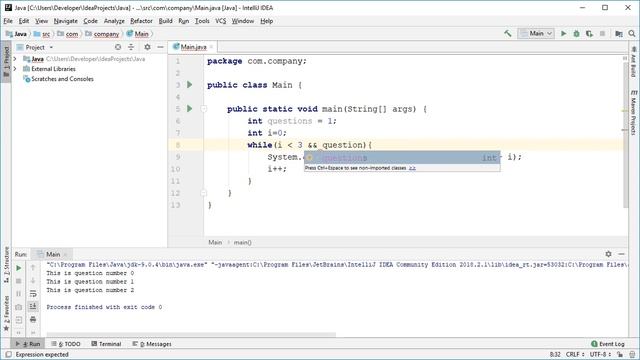Hide the Project tool window

point(160,47)
